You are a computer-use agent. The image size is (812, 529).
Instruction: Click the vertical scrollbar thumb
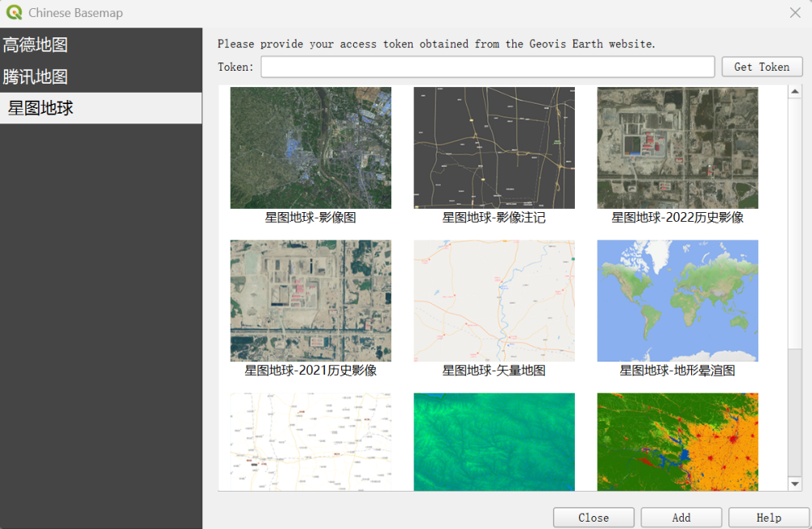795,223
